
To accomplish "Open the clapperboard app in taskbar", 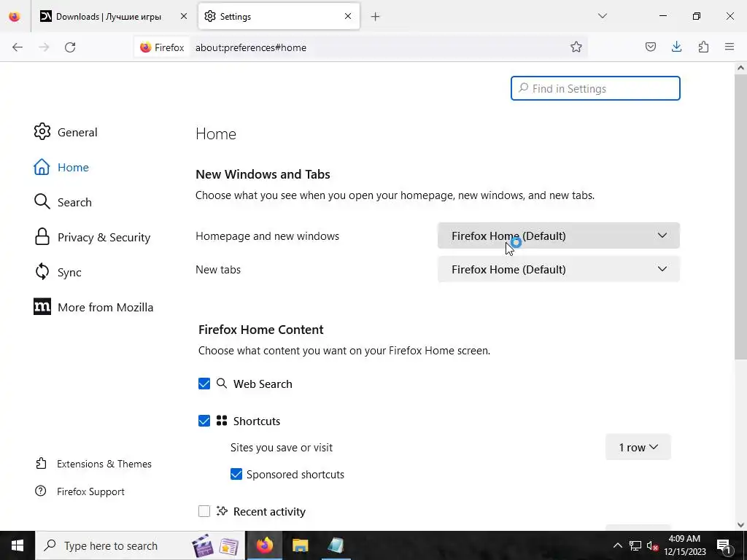I will (203, 545).
